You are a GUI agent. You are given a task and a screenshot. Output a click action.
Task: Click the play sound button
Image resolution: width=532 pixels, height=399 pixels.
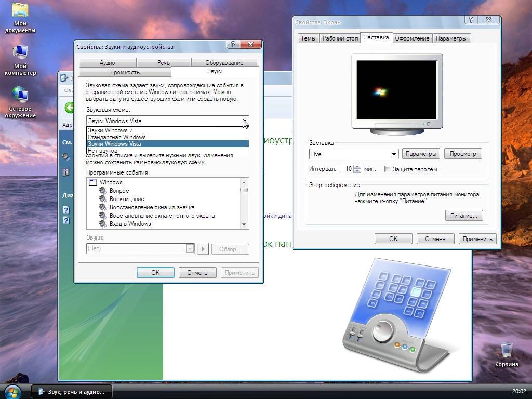click(203, 249)
